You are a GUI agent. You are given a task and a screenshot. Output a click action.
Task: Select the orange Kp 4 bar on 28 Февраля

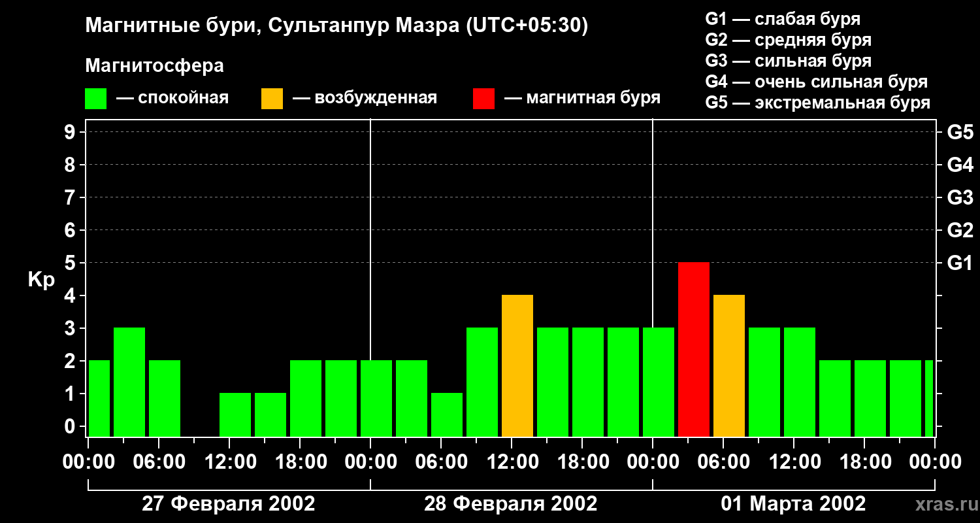click(x=517, y=366)
